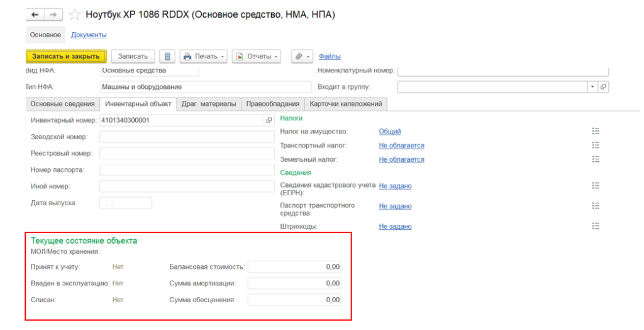The image size is (644, 330).
Task: Select the Основные сведения tab
Action: [62, 104]
